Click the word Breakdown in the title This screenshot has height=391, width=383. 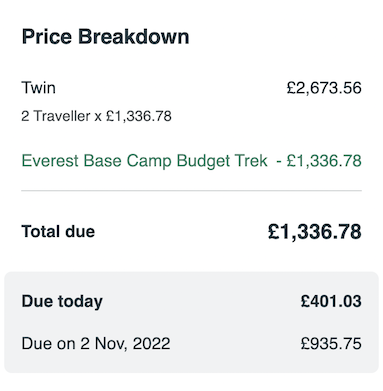[x=134, y=37]
